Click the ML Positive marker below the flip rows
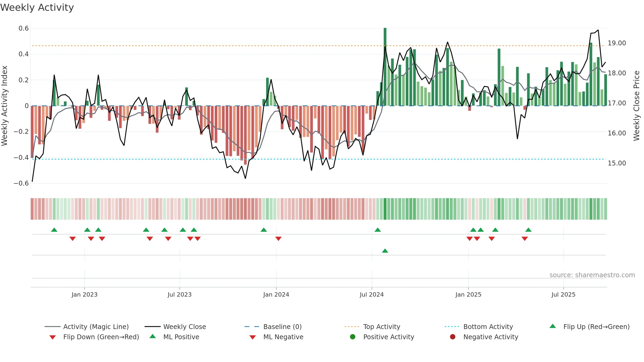Viewport: 644px width, 362px height. tap(385, 251)
